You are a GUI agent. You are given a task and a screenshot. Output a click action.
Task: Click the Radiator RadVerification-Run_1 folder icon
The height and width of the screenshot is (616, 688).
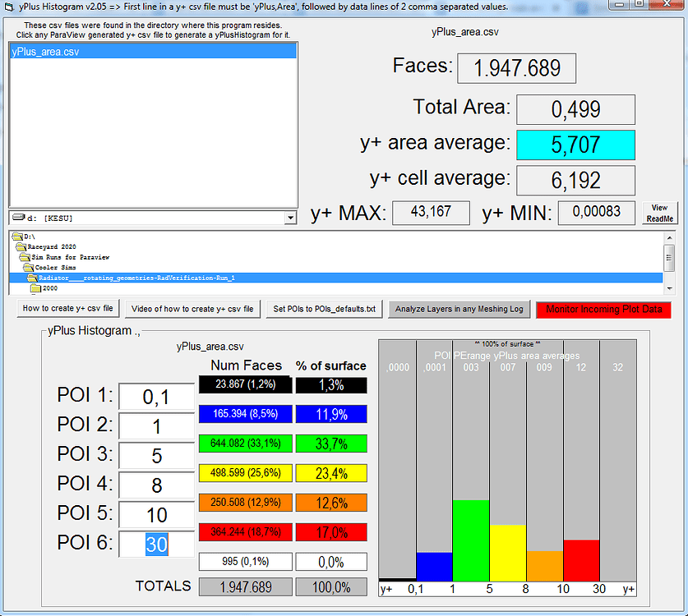(32, 278)
